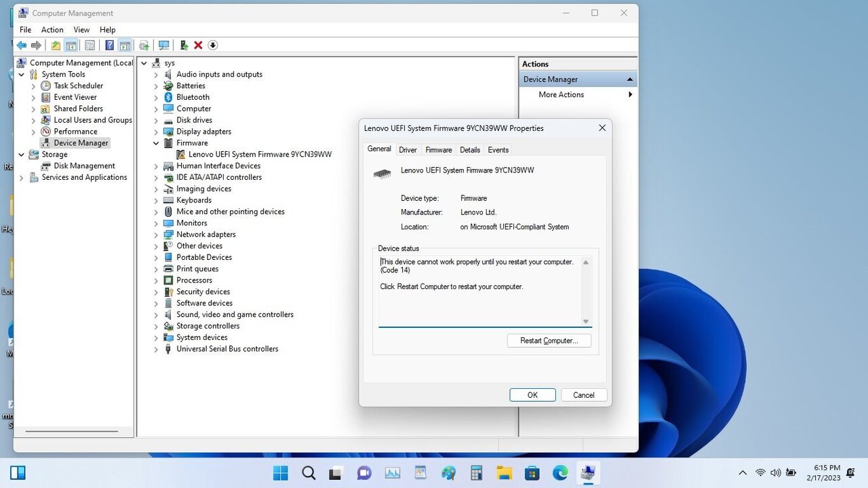The image size is (868, 488).
Task: Toggle the Show/hide console tree icon
Action: point(71,45)
